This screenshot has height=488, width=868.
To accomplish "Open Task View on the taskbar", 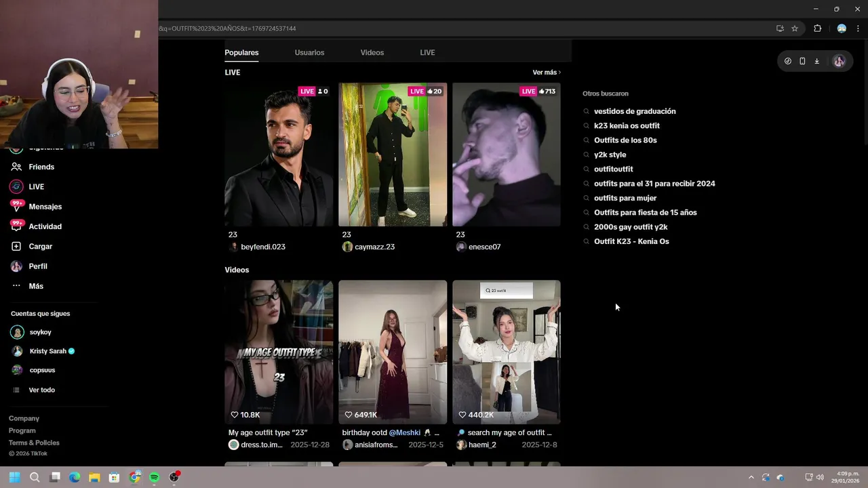I will 55,477.
